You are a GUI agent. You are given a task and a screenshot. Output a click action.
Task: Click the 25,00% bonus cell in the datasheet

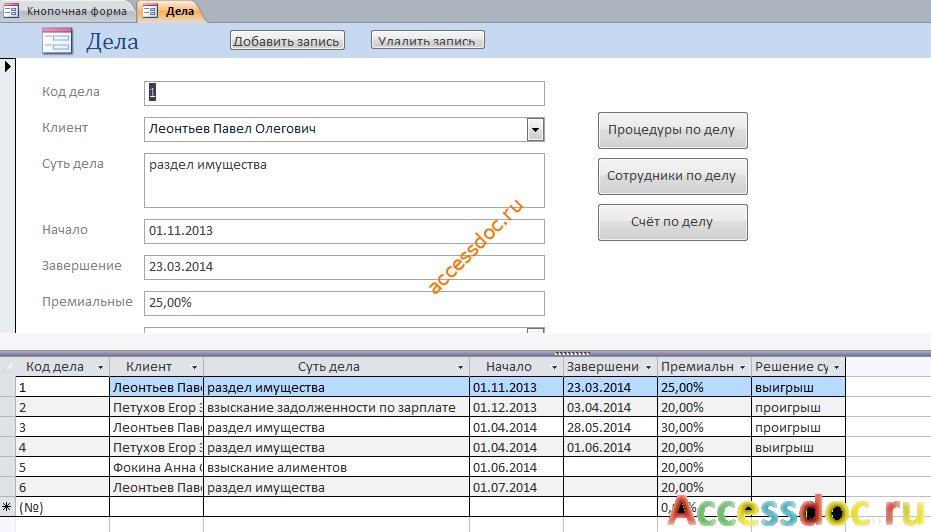point(705,387)
